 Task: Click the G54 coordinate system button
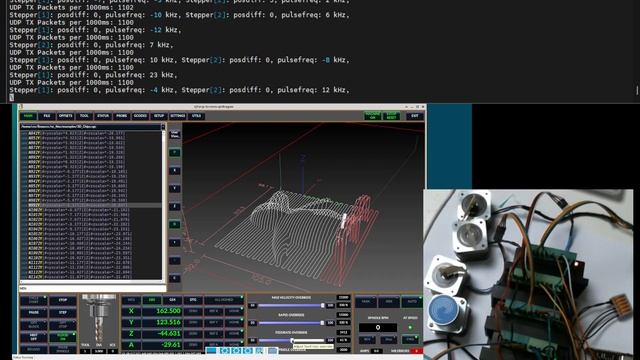pos(172,300)
